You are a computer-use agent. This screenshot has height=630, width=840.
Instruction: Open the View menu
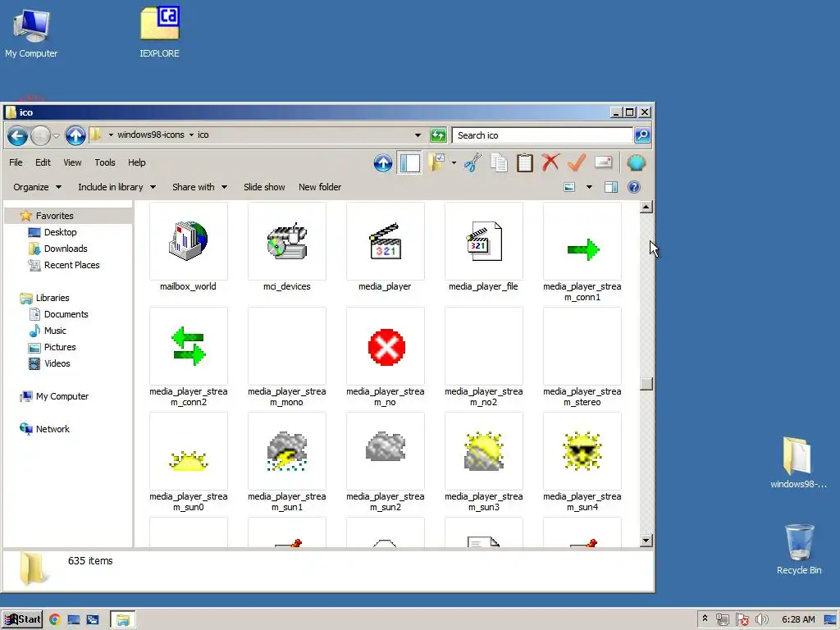coord(72,162)
